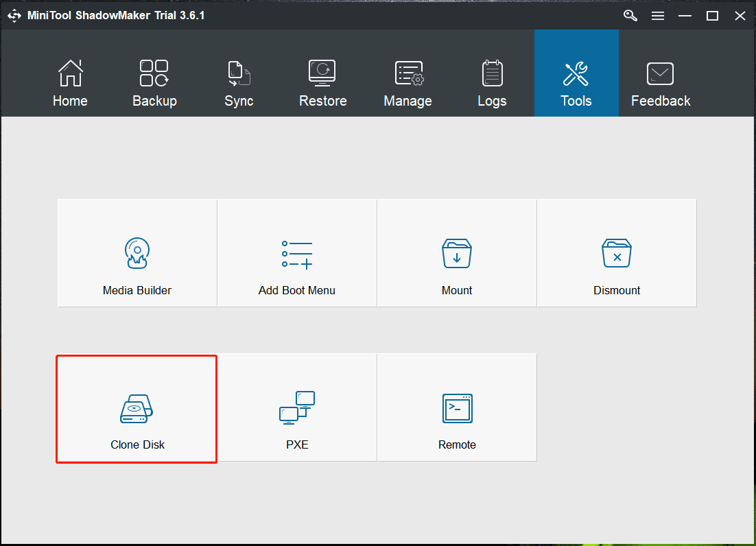
Task: Close the ShadowMaker window
Action: coord(740,16)
